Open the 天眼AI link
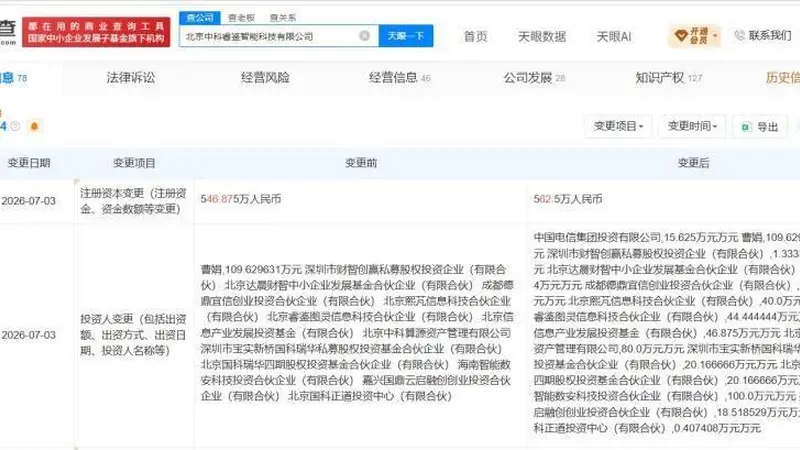The image size is (800, 450). click(x=614, y=36)
